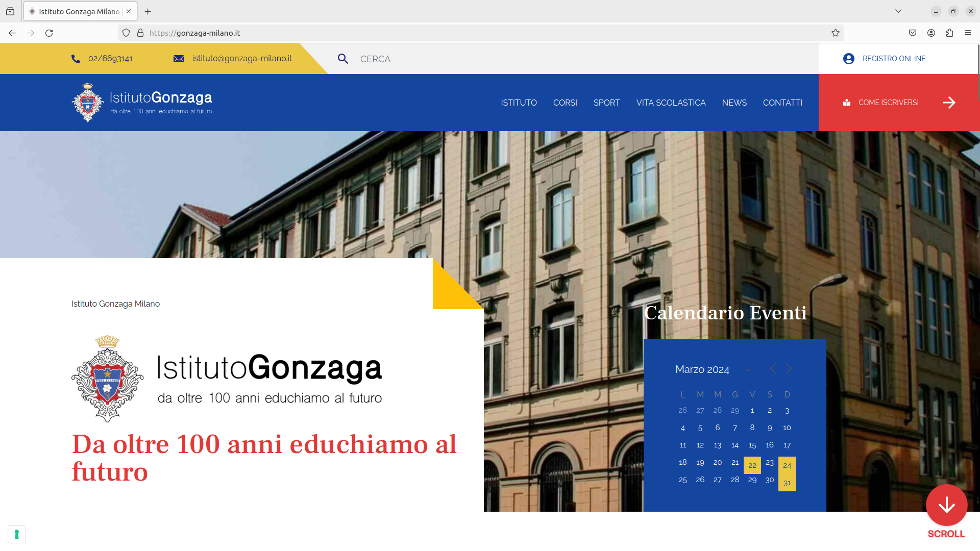Open the Firefox account icon
The image size is (980, 551).
pyautogui.click(x=931, y=33)
